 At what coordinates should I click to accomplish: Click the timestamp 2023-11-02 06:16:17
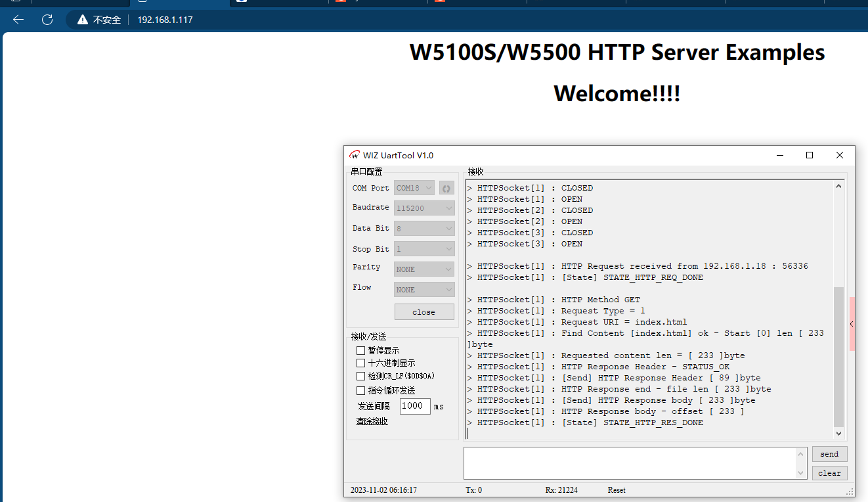[x=383, y=490]
